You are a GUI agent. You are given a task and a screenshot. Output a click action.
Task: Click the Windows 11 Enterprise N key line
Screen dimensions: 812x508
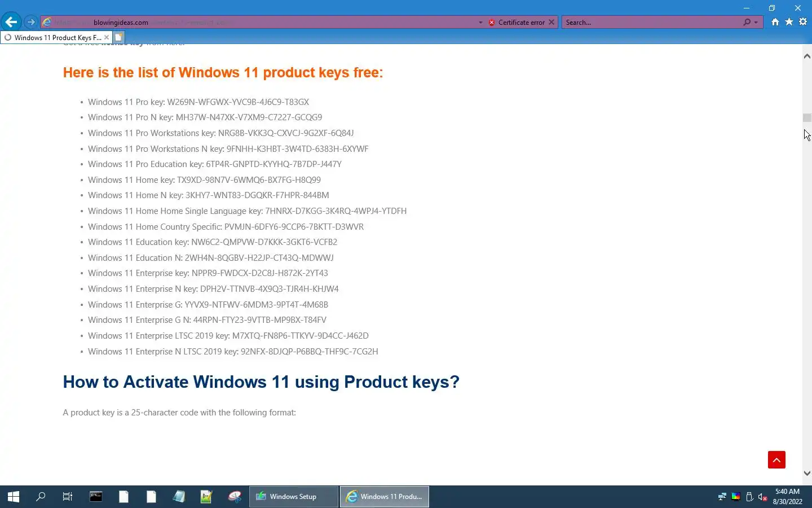tap(213, 289)
